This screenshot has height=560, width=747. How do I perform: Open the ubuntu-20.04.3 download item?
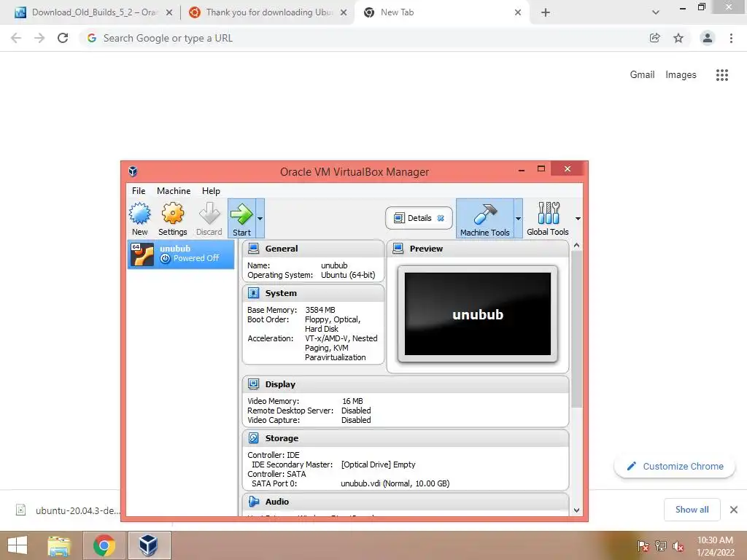pyautogui.click(x=68, y=510)
